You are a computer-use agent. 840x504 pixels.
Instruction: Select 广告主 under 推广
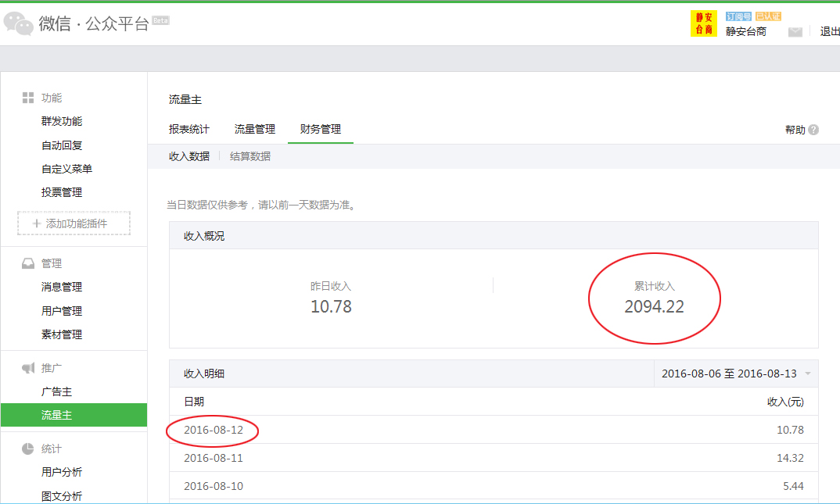coord(56,391)
